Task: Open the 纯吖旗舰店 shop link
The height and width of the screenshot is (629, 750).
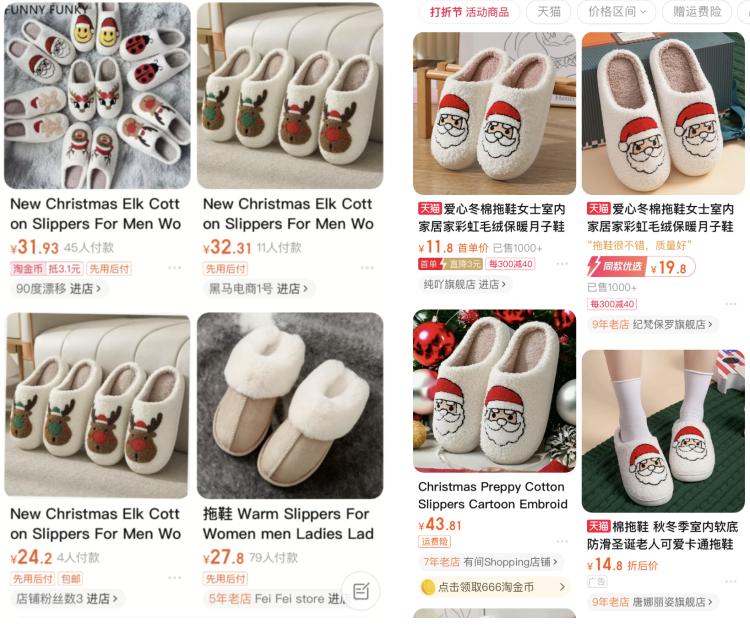Action: [464, 285]
